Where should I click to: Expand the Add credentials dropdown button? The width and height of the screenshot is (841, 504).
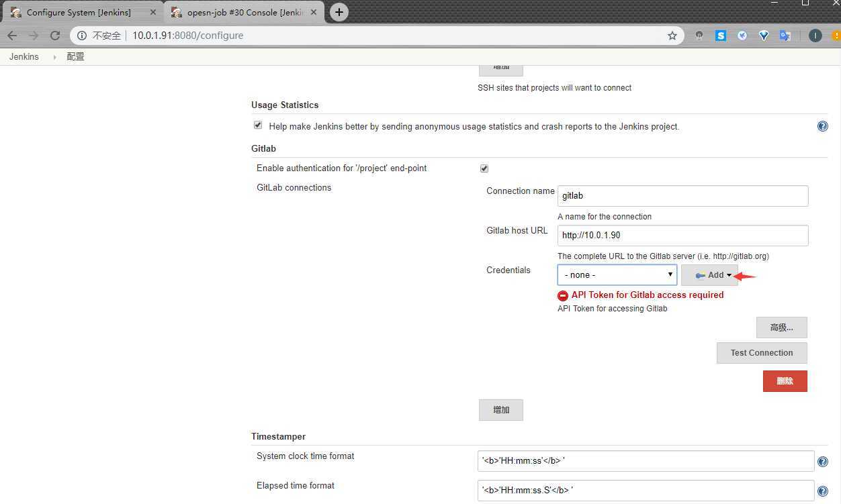click(709, 275)
